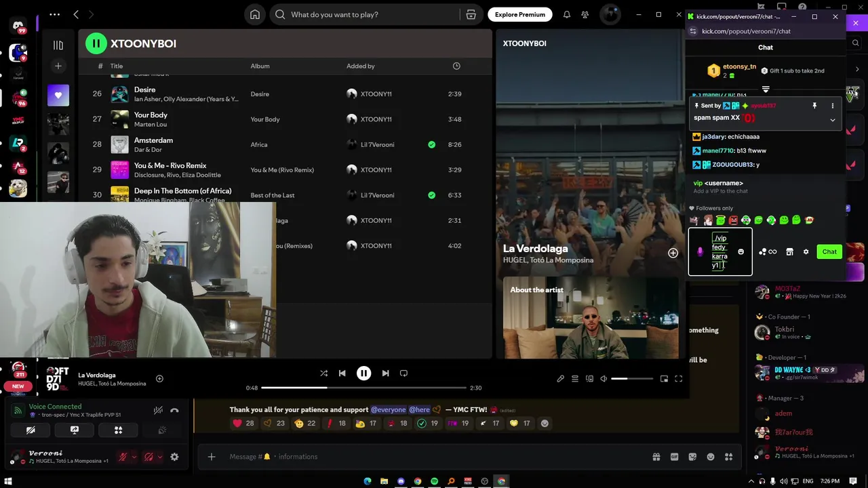This screenshot has width=868, height=488.
Task: Create a new playlist with plus icon
Action: point(58,66)
